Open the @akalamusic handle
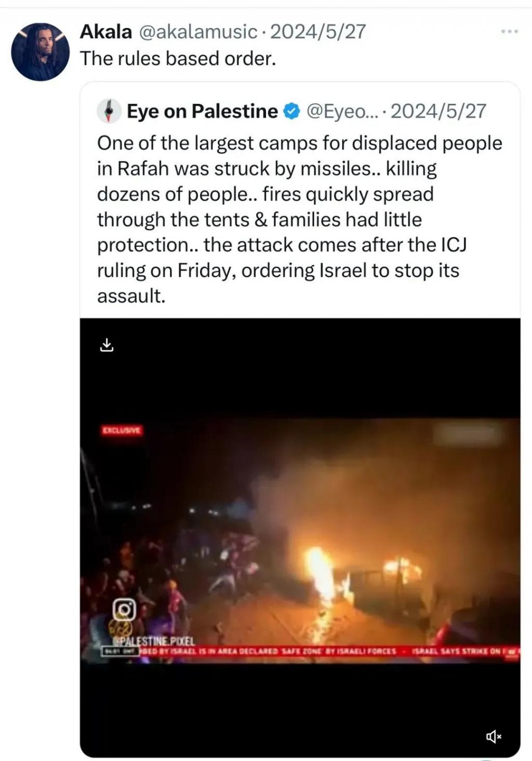The height and width of the screenshot is (761, 532). 198,32
